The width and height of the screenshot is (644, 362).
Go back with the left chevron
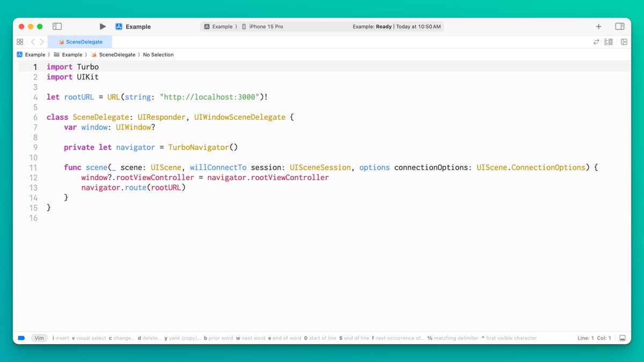click(x=33, y=42)
